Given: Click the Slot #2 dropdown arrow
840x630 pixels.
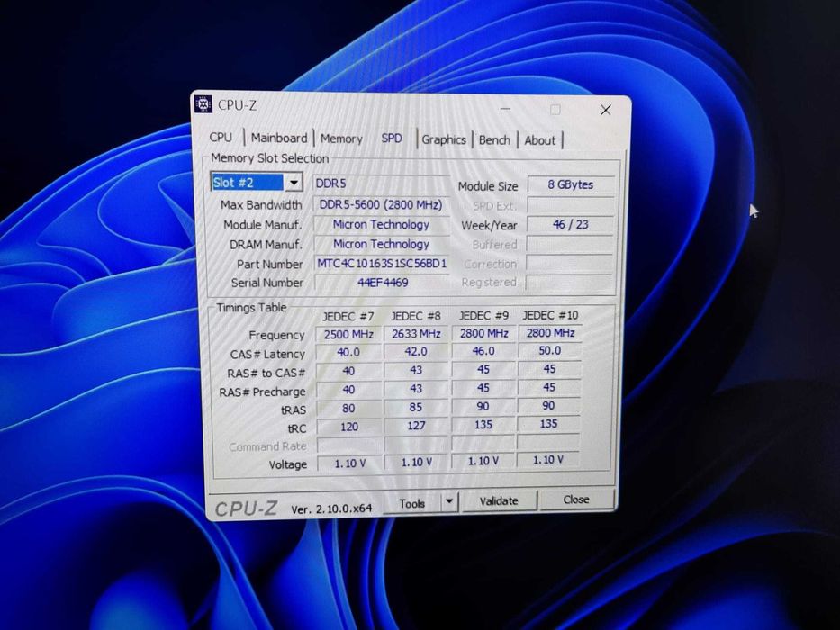Looking at the screenshot, I should coord(293,183).
